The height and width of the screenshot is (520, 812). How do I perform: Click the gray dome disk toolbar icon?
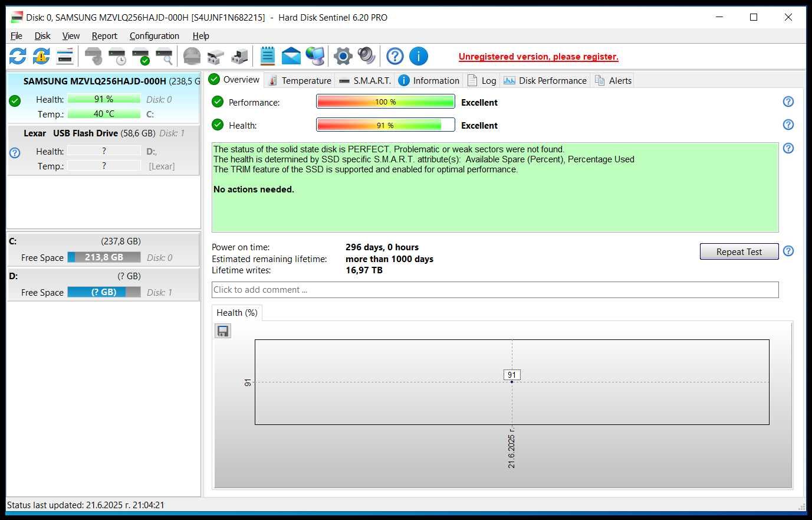coord(192,56)
